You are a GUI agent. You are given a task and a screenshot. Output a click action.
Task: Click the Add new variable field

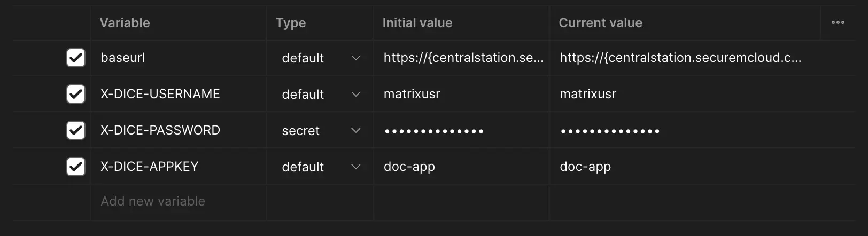point(178,202)
